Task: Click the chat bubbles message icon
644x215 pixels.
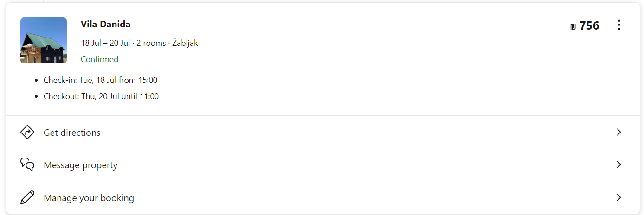Action: [27, 164]
